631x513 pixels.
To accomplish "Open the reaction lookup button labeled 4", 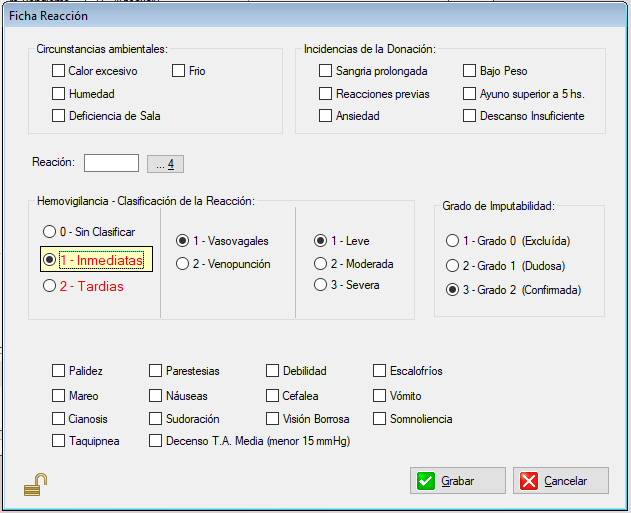I will [166, 164].
